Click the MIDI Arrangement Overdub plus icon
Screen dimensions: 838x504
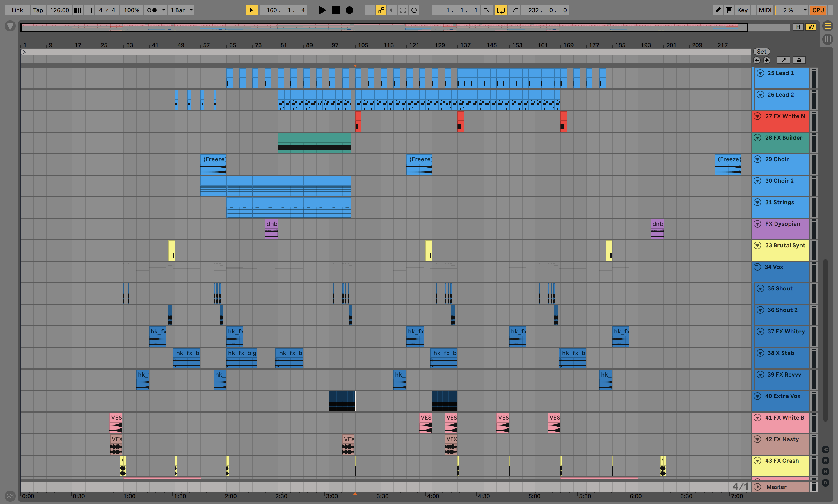370,10
